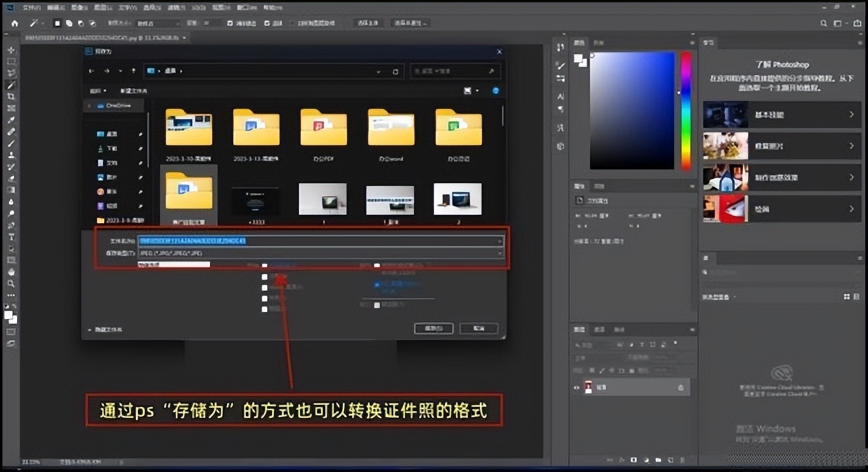Open the 办公PDF folder
Image resolution: width=868 pixels, height=472 pixels.
(x=324, y=128)
